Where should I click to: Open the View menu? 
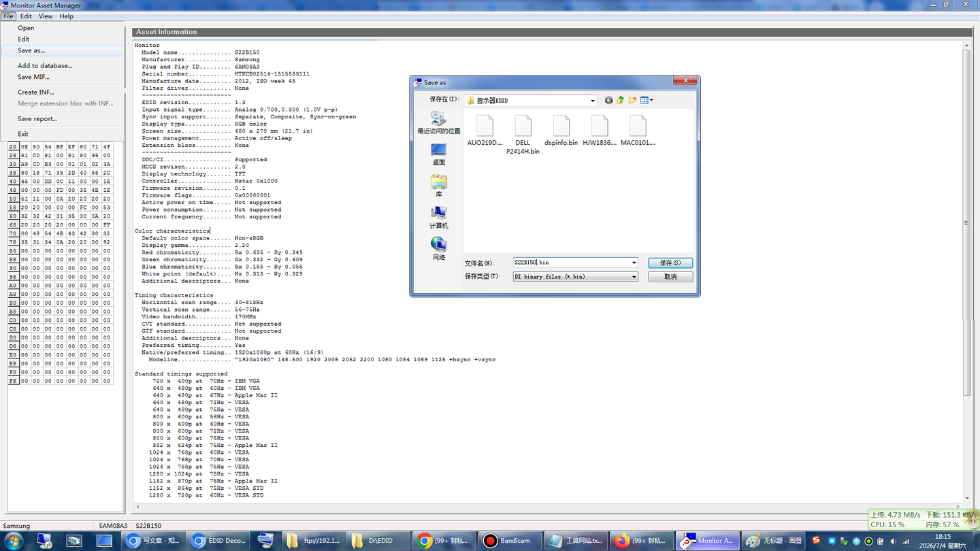point(46,16)
